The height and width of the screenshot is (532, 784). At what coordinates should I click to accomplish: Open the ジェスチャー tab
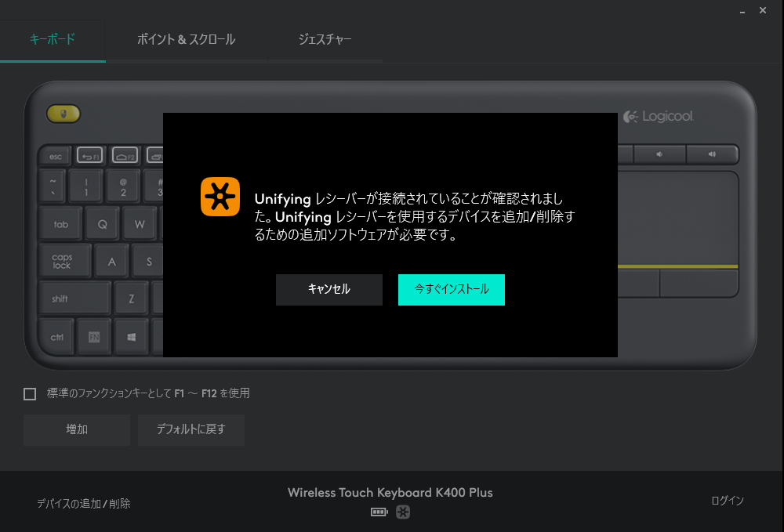[325, 39]
